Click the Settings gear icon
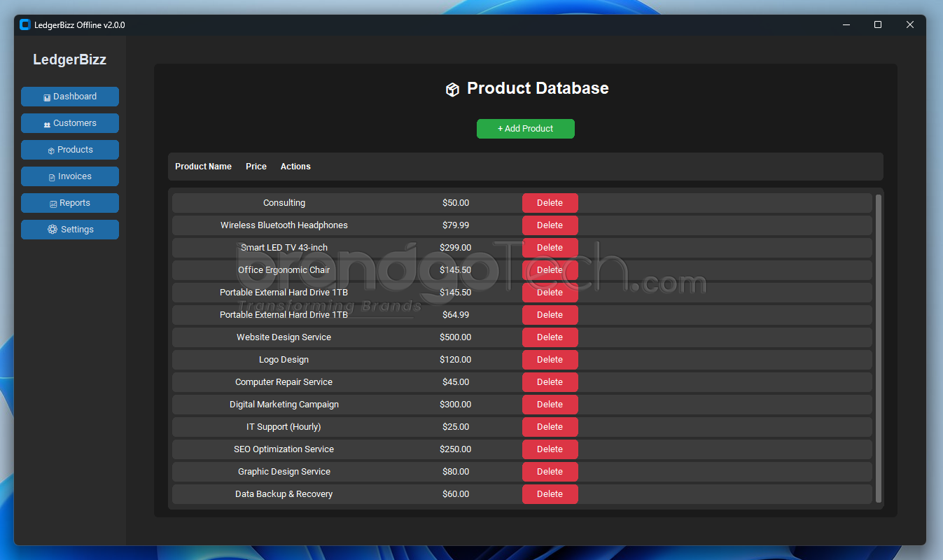Screen dimensions: 943x560 tap(53, 230)
